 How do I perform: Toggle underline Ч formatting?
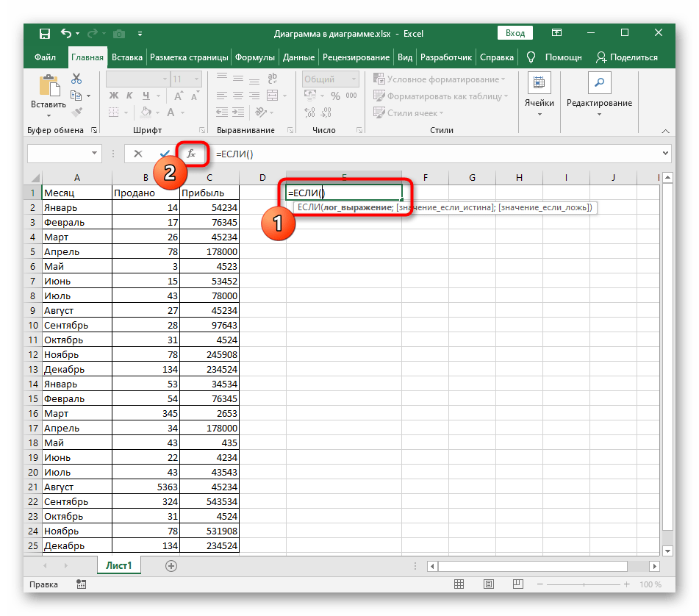pos(146,96)
